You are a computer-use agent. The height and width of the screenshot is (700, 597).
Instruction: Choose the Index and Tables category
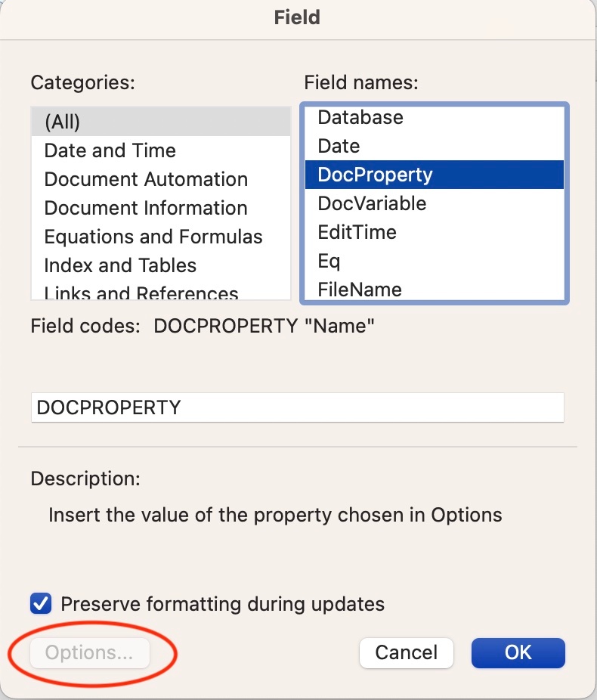(x=120, y=265)
